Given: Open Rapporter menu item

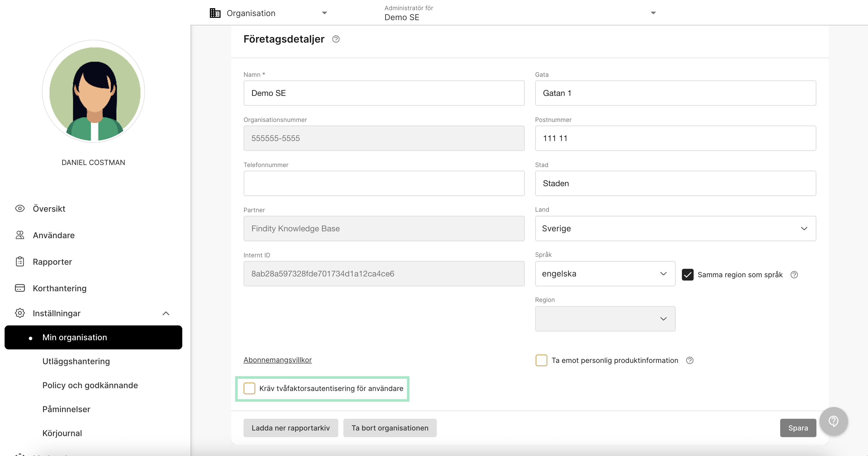Looking at the screenshot, I should click(52, 262).
